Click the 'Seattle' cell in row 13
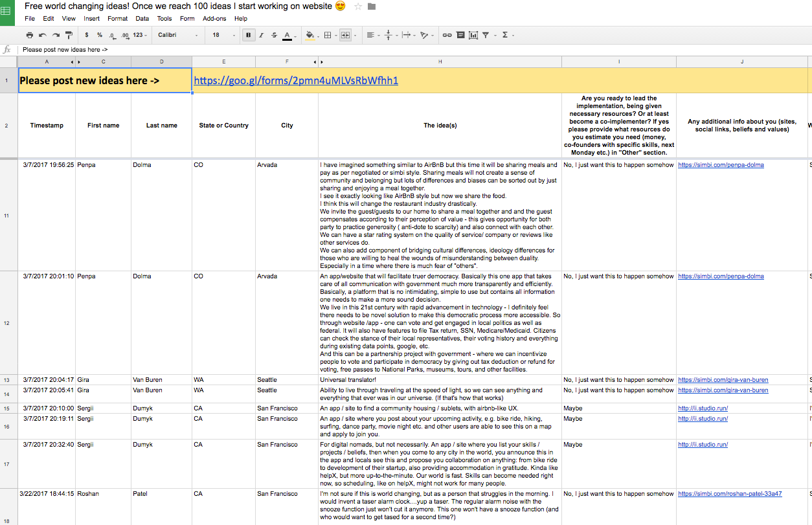812x525 pixels. tap(287, 380)
